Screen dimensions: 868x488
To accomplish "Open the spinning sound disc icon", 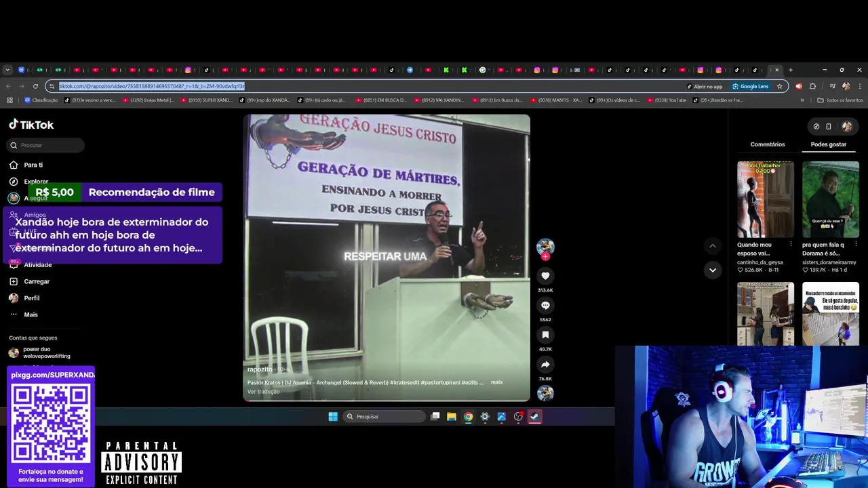I will (x=545, y=393).
